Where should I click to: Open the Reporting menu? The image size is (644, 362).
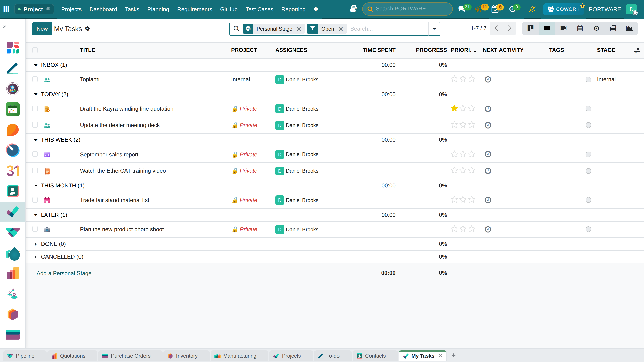(293, 9)
